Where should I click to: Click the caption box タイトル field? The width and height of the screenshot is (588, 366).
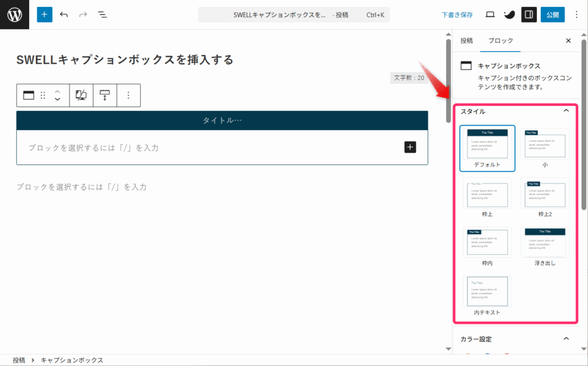(x=222, y=120)
